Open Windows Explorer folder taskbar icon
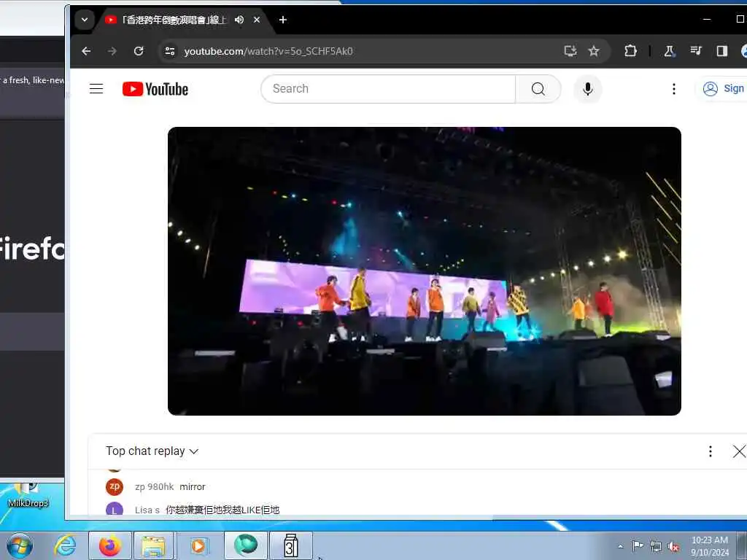This screenshot has width=747, height=560. [153, 545]
